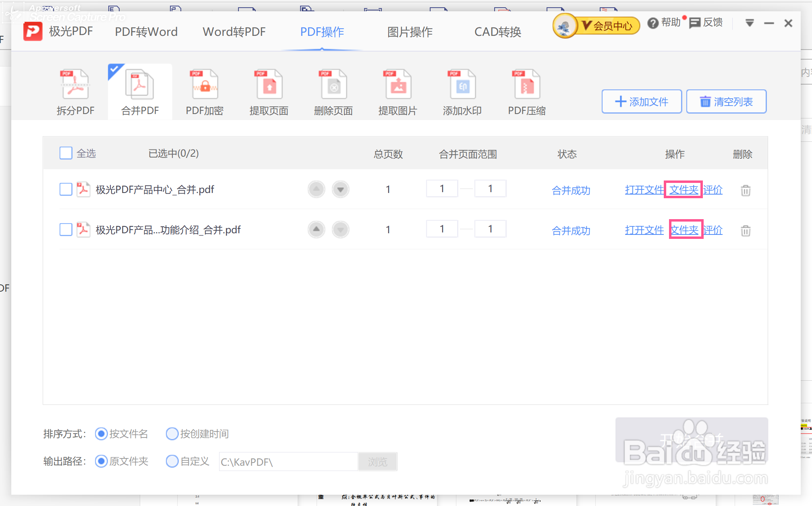Delete 功能介绍_合并.pdf with trash icon
This screenshot has width=812, height=506.
point(746,230)
